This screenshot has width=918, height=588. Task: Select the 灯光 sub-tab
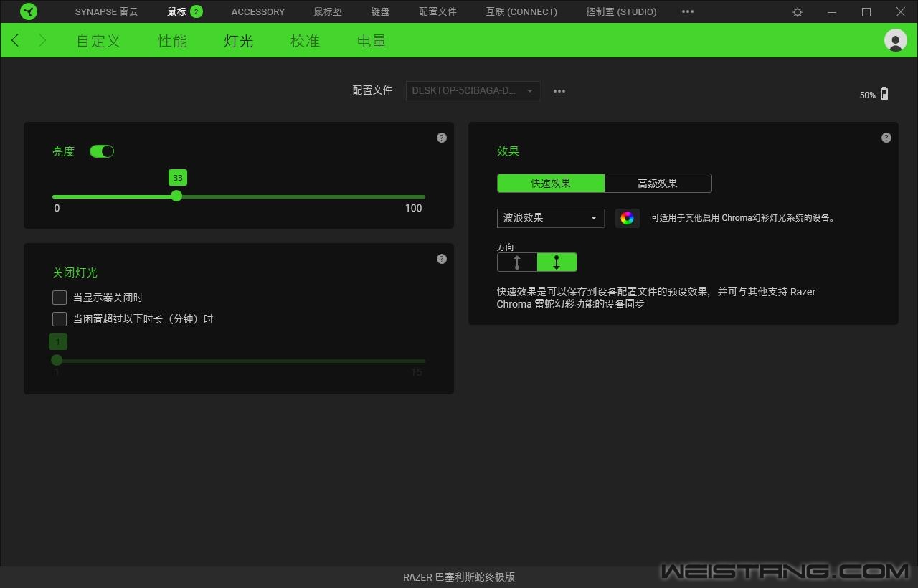[x=239, y=41]
